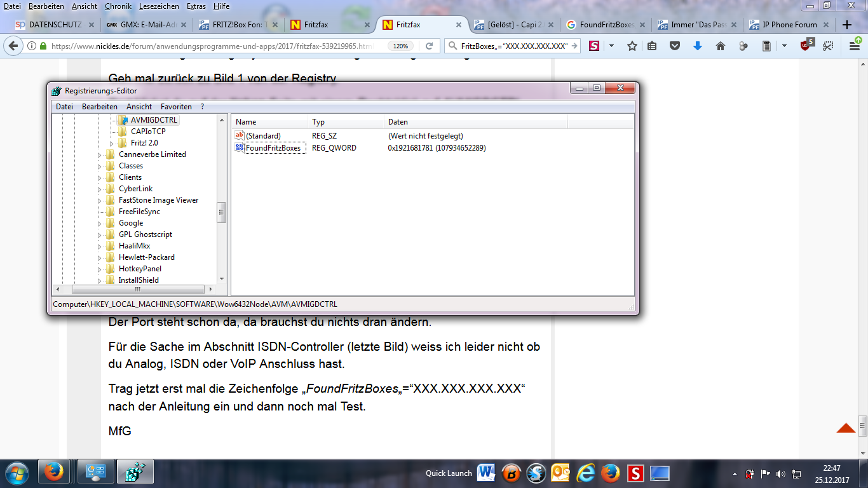Switch to the DATENSCHUTZ tab
This screenshot has height=488, width=868.
pos(55,25)
